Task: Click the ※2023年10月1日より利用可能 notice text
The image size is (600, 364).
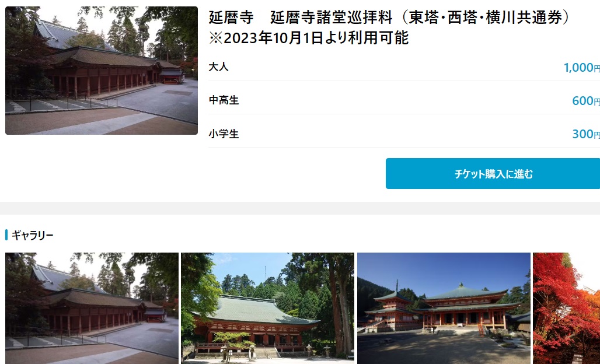Action: [x=309, y=38]
